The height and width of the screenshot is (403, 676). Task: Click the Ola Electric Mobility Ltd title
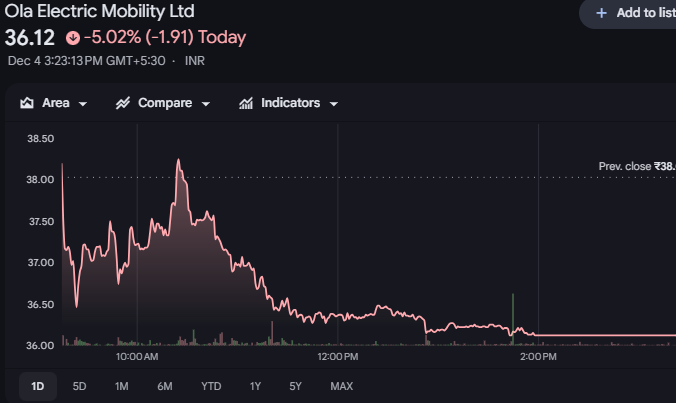[100, 12]
